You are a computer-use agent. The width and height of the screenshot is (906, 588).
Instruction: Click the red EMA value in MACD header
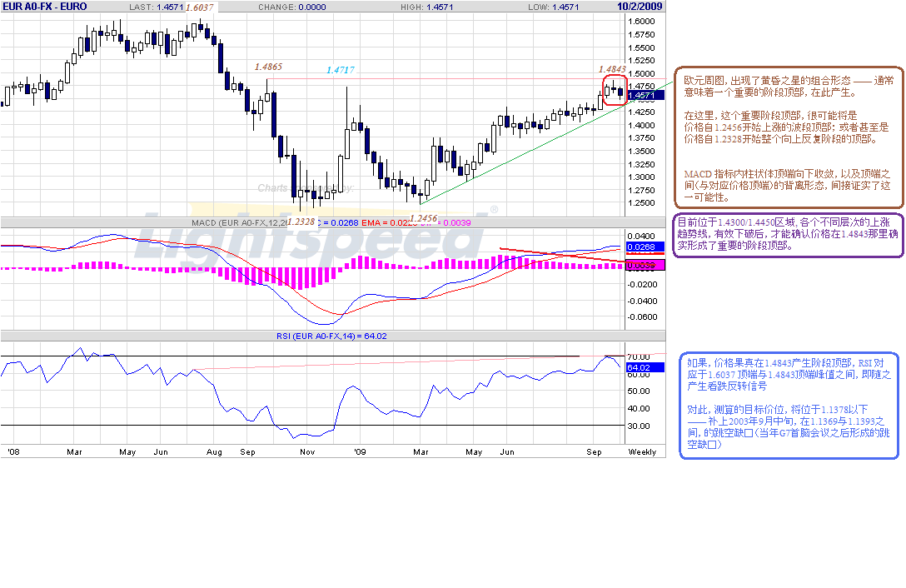point(386,222)
